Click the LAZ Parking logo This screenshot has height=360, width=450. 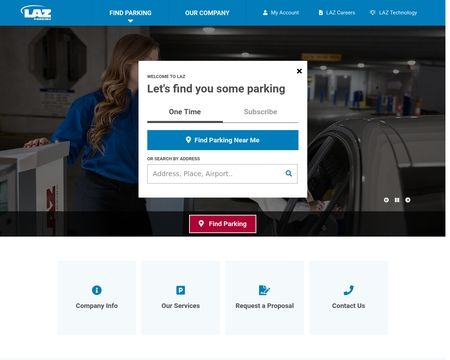(x=36, y=13)
